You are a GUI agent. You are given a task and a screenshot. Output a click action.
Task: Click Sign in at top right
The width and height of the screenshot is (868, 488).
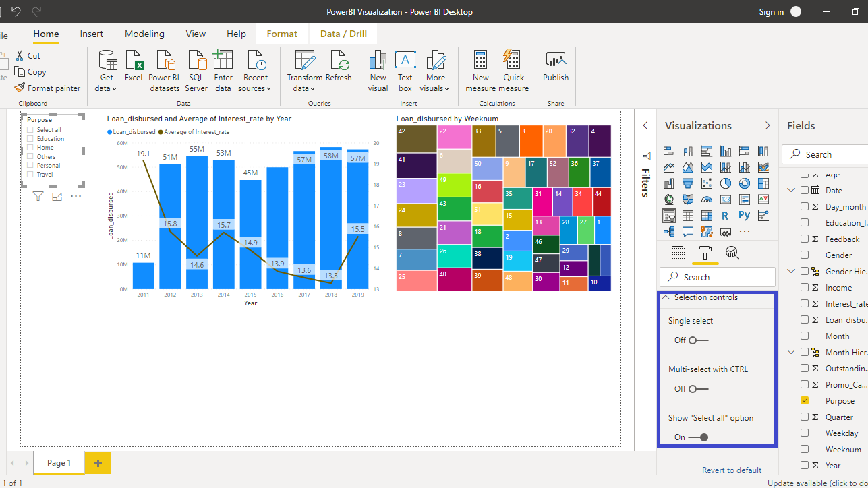tap(771, 12)
